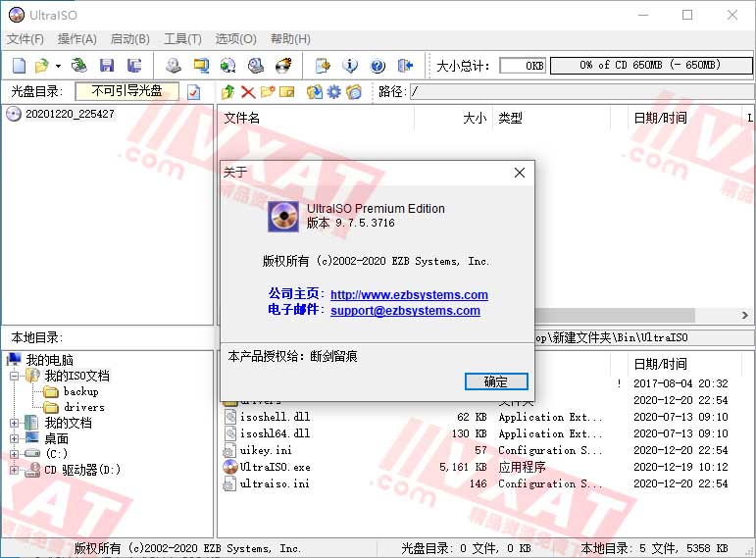
Task: Close the 关于 dialog with its X
Action: (520, 173)
